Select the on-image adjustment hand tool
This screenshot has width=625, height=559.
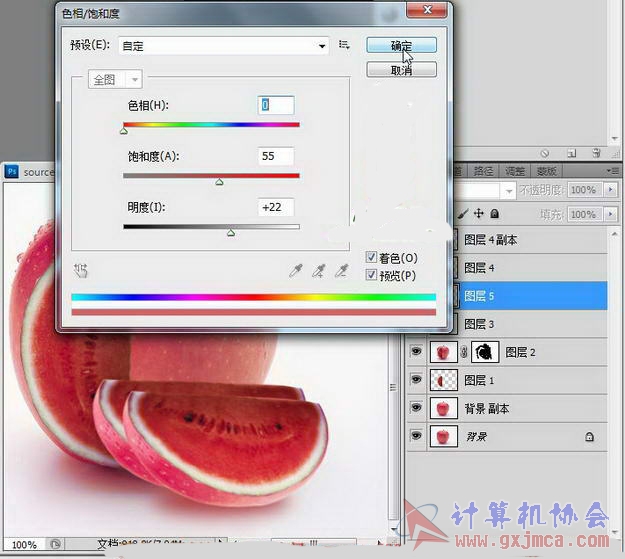tap(82, 270)
